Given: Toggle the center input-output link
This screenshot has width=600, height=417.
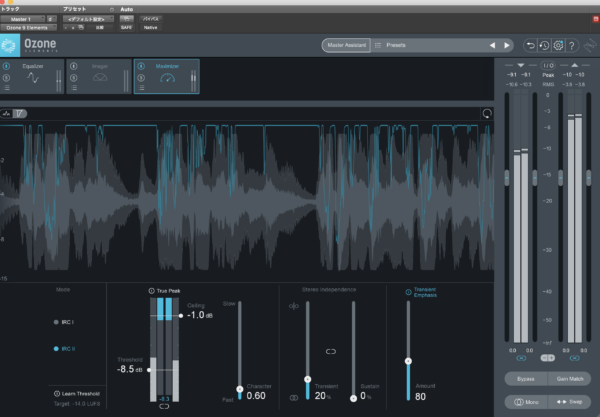Looking at the screenshot, I should 548,358.
